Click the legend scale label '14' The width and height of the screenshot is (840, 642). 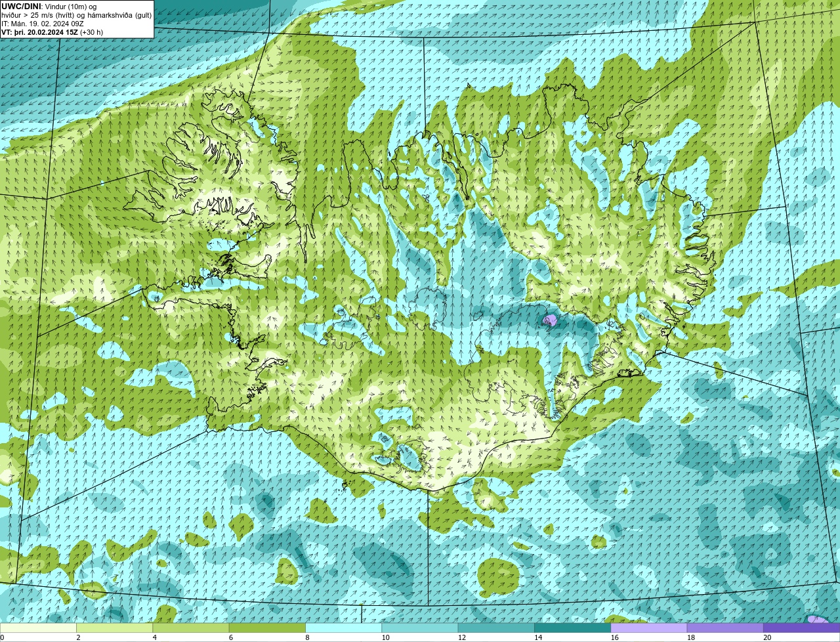tap(538, 637)
